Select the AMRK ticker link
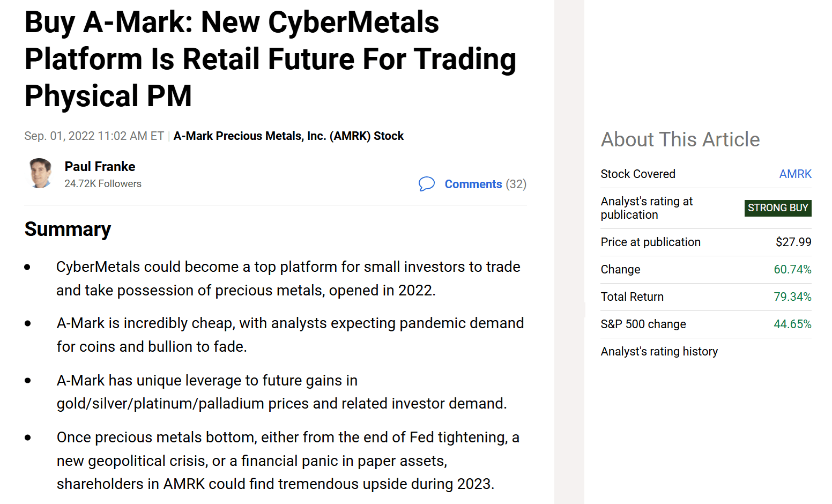 pyautogui.click(x=795, y=174)
